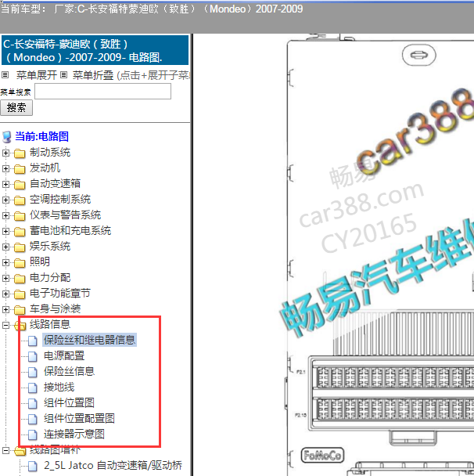This screenshot has width=474, height=476.
Task: Select the 线路信息 label
Action: coord(50,325)
